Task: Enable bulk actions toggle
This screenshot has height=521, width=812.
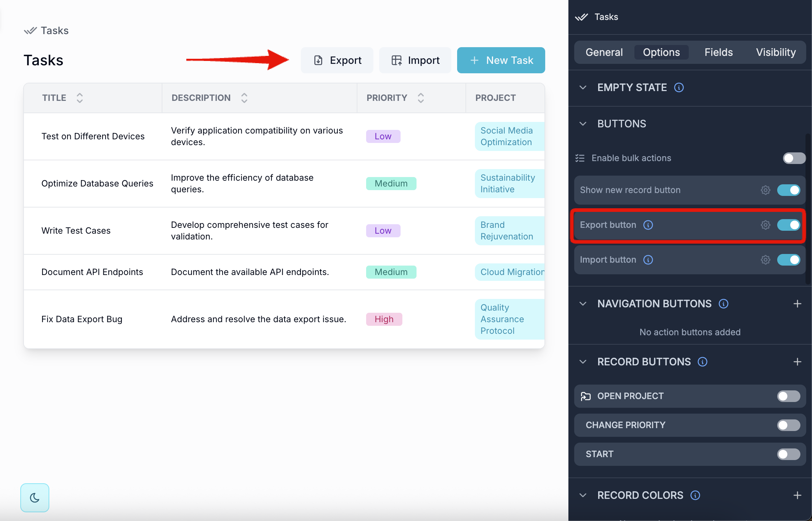Action: pyautogui.click(x=794, y=158)
